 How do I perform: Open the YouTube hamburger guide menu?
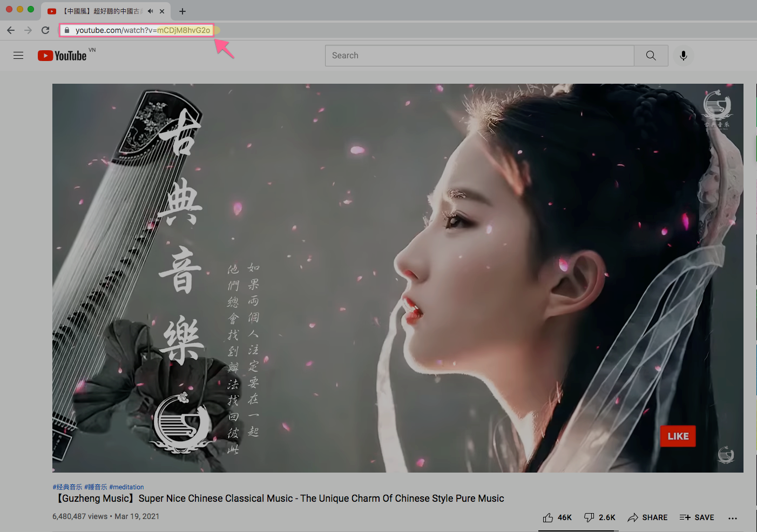pyautogui.click(x=18, y=56)
